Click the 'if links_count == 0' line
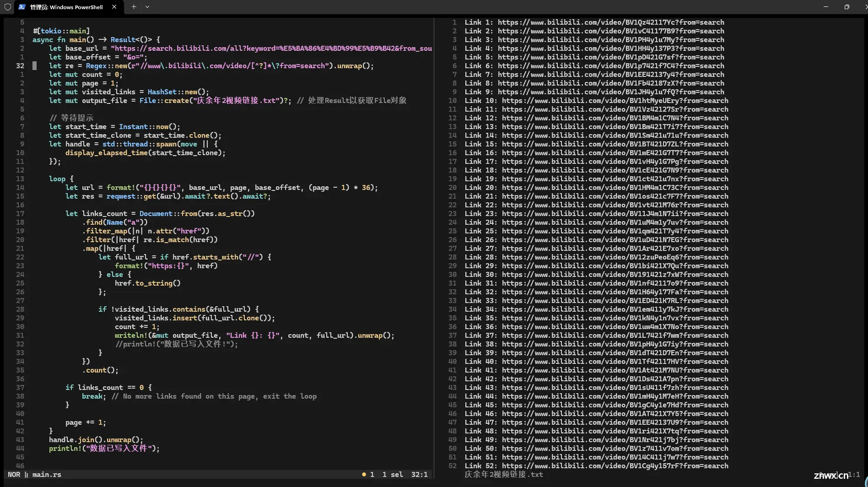This screenshot has width=868, height=487. [x=108, y=387]
